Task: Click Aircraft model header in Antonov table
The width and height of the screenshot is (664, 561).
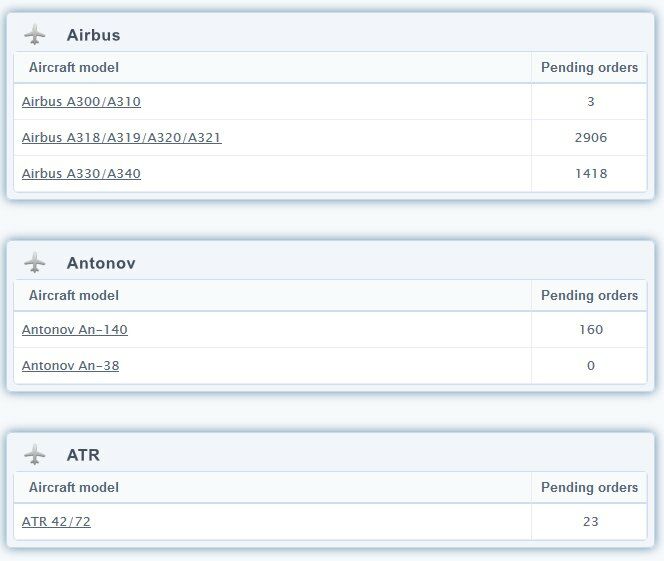Action: coord(74,296)
